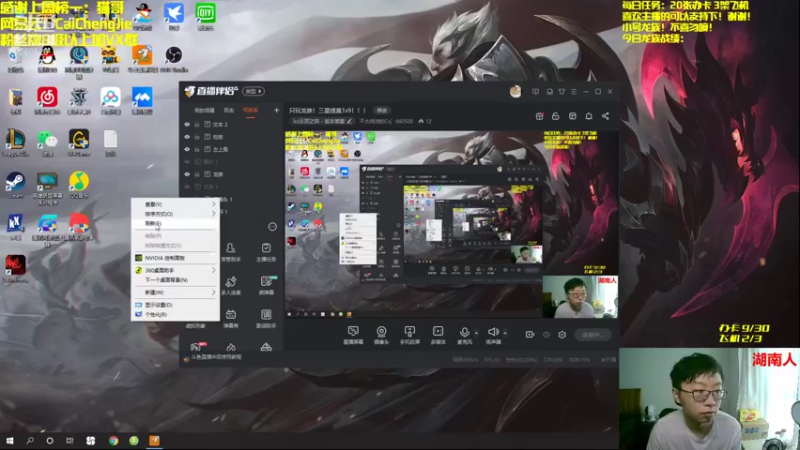Click the stream preview canvas
This screenshot has width=800, height=450.
452,224
